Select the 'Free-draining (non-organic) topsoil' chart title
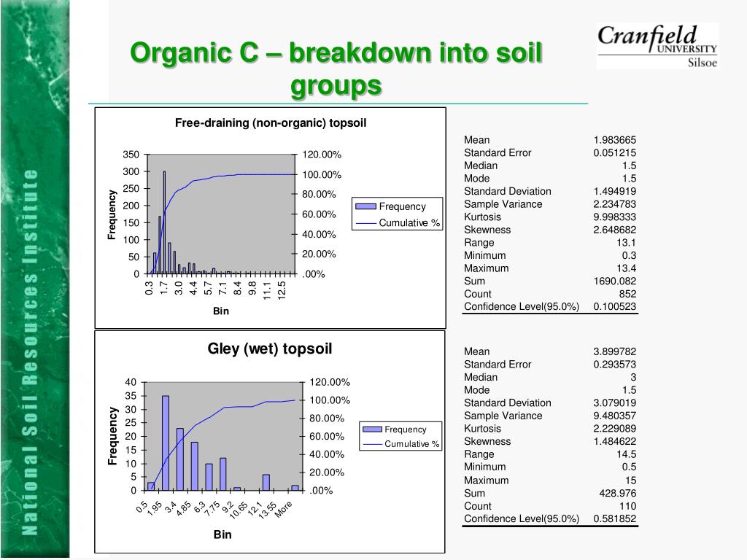Viewport: 747px width, 560px height. pyautogui.click(x=271, y=122)
